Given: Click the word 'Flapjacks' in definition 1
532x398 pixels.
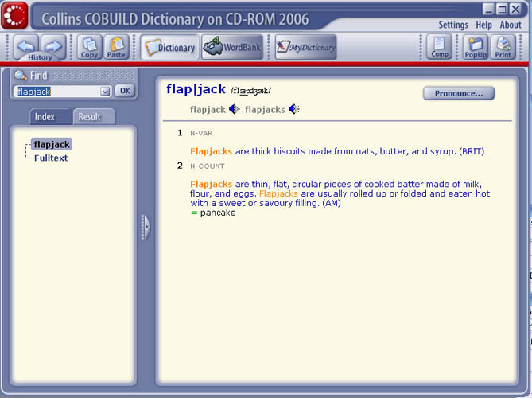Looking at the screenshot, I should click(211, 151).
